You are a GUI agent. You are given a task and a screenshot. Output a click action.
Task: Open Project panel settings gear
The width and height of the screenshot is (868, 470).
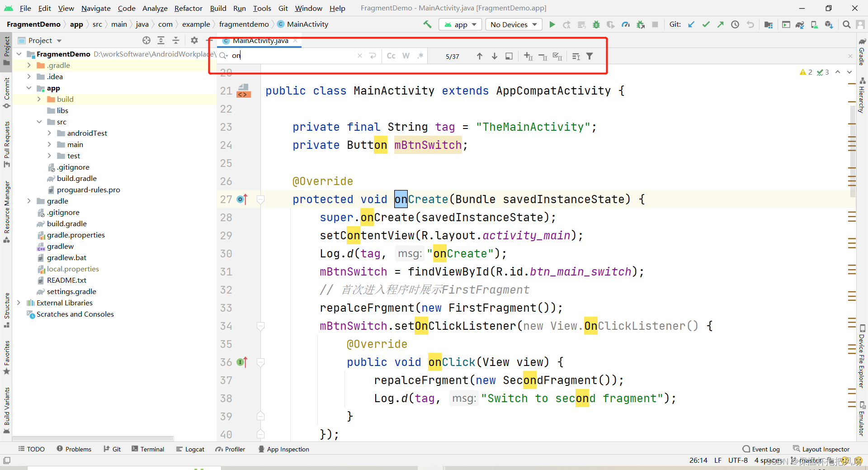[194, 40]
